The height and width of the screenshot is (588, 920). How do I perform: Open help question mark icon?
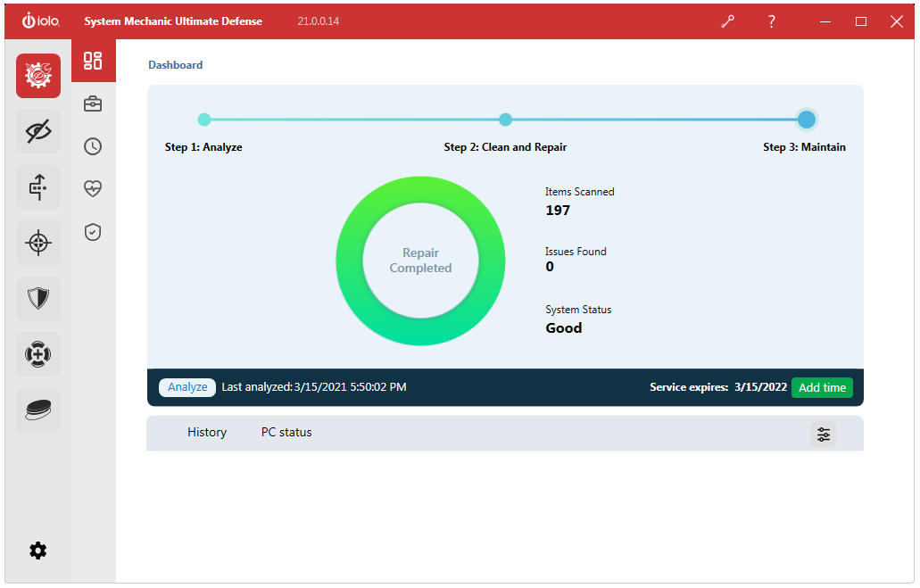pos(772,21)
